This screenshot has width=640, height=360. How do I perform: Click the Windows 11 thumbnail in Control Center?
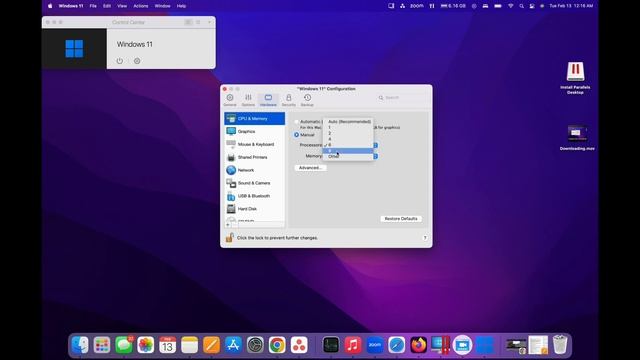pos(74,49)
